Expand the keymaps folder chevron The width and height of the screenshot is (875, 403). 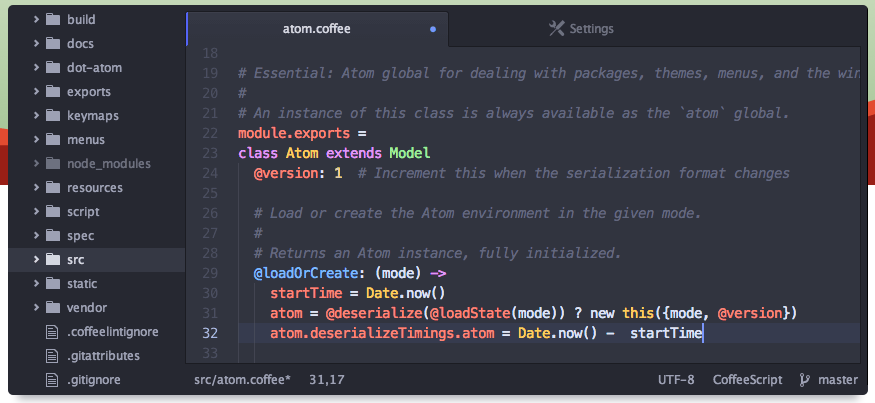coord(36,116)
